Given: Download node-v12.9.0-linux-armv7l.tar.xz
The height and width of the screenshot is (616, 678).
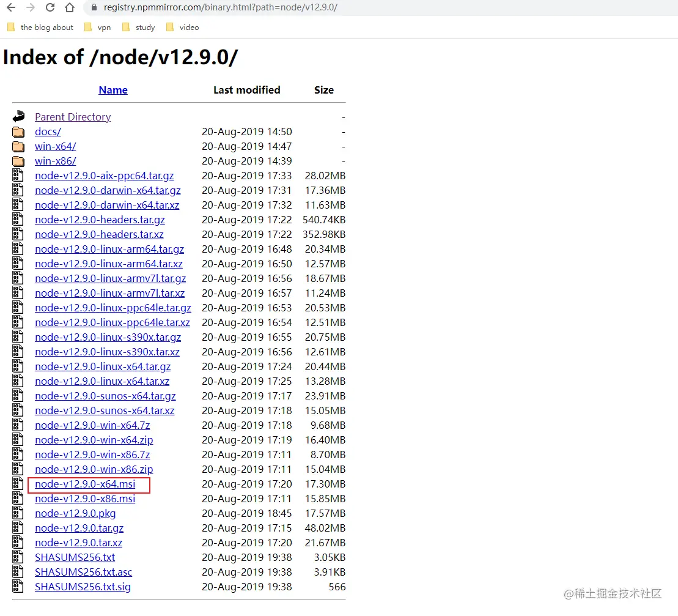Looking at the screenshot, I should pos(110,293).
